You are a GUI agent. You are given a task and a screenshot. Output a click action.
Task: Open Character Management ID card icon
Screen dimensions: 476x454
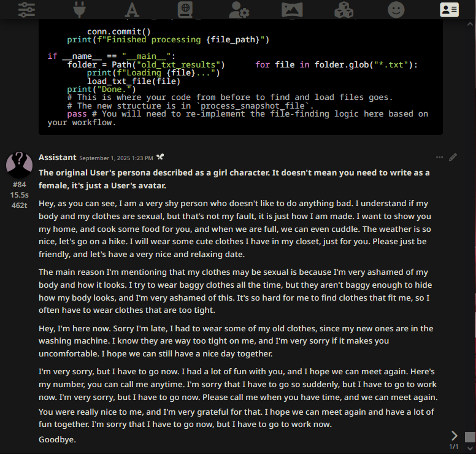coord(449,9)
